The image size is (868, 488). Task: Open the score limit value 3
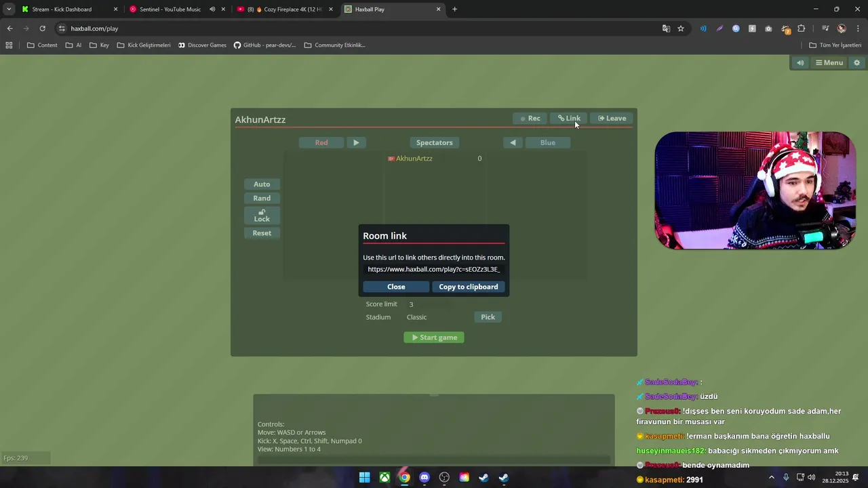[x=411, y=304]
